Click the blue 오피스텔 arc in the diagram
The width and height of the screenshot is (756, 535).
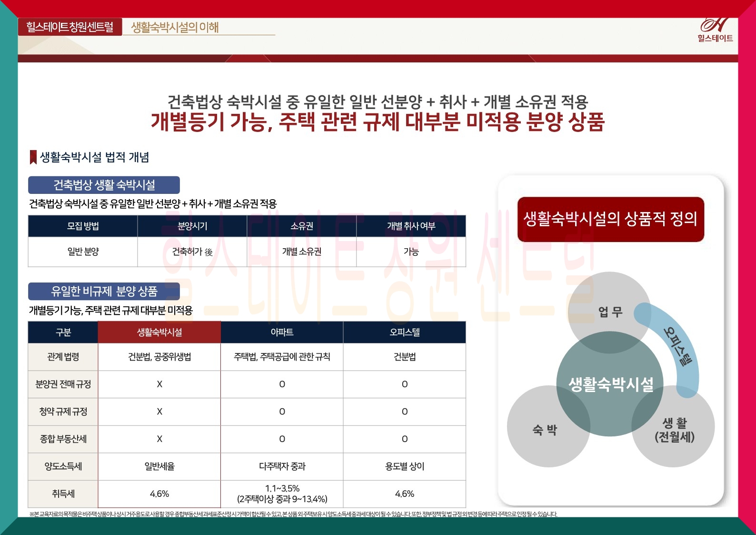678,347
